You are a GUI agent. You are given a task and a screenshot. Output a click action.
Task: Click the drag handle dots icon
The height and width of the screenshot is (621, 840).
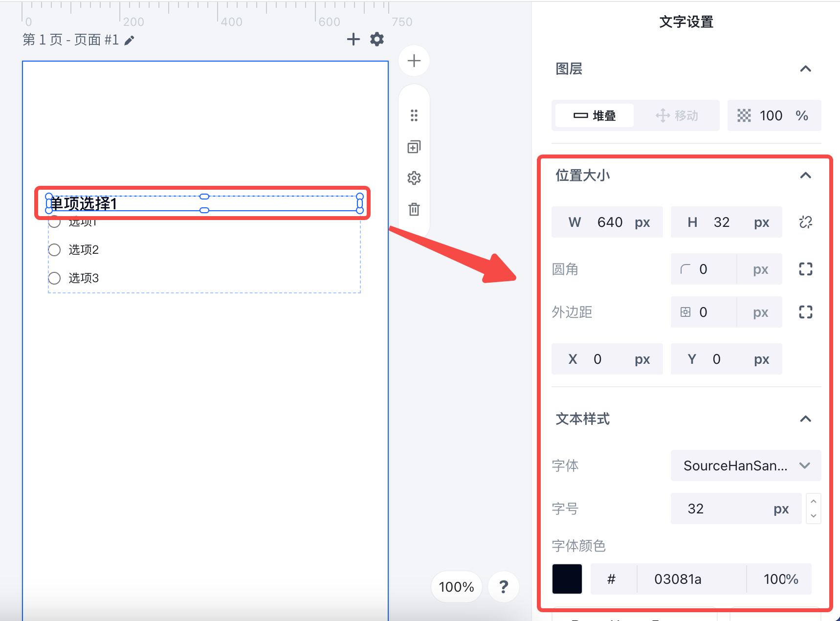pyautogui.click(x=414, y=115)
